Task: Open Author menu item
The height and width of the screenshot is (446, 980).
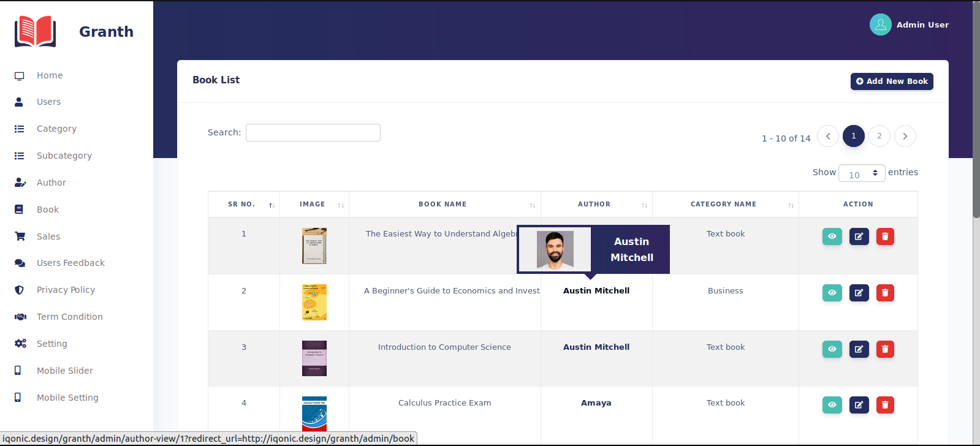Action: 51,183
